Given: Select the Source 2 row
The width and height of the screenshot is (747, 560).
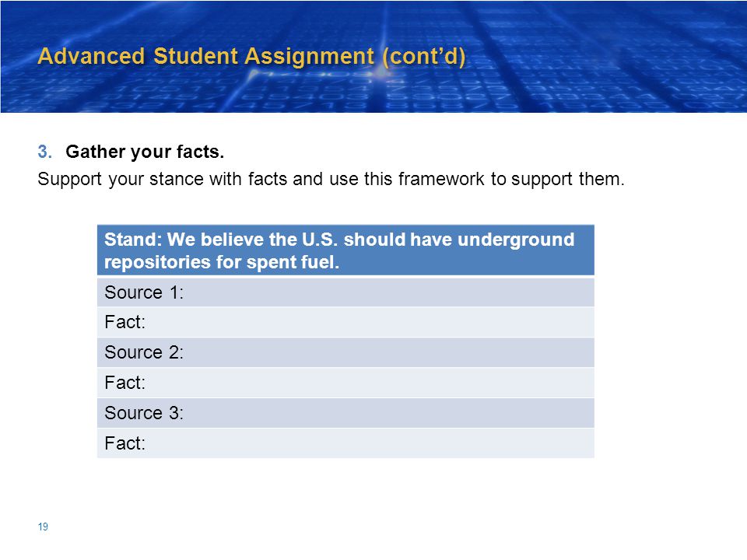Looking at the screenshot, I should (345, 352).
